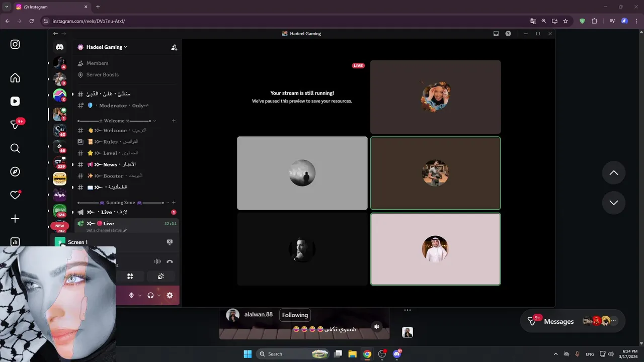The width and height of the screenshot is (644, 362).
Task: Open the activities launcher button
Action: click(x=130, y=276)
